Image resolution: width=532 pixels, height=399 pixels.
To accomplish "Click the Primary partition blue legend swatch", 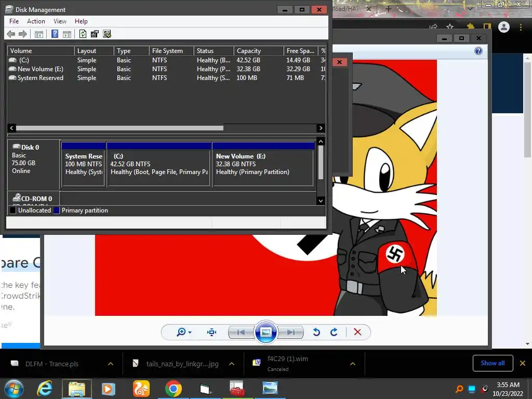I will tap(56, 210).
